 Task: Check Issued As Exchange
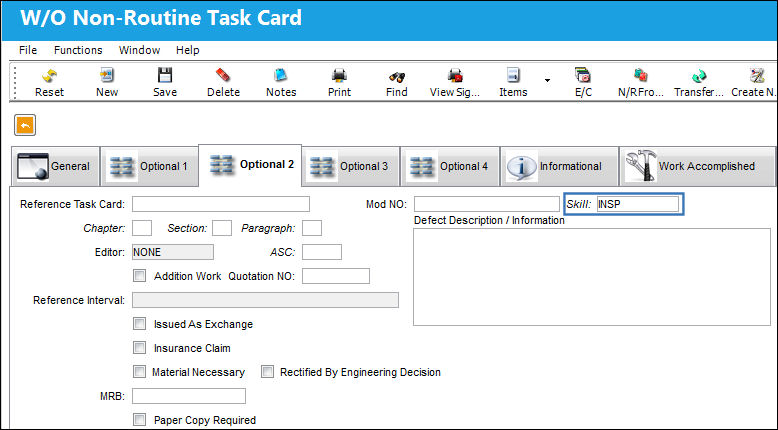(139, 324)
